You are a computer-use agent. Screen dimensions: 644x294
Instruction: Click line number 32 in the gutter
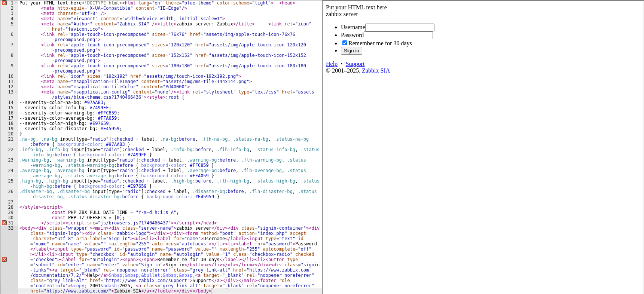tap(11, 228)
